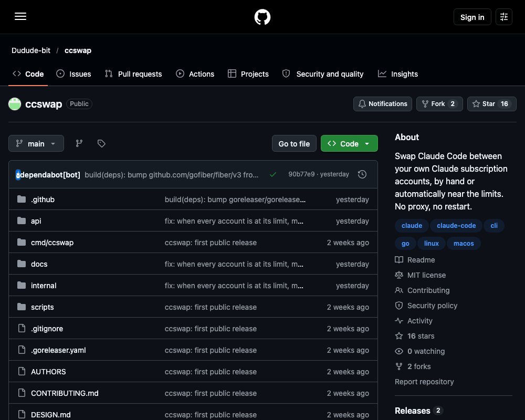Check the green commit status checkmark

273,174
